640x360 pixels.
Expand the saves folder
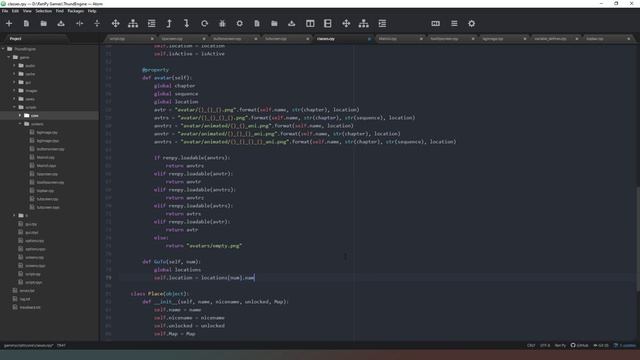click(x=14, y=99)
